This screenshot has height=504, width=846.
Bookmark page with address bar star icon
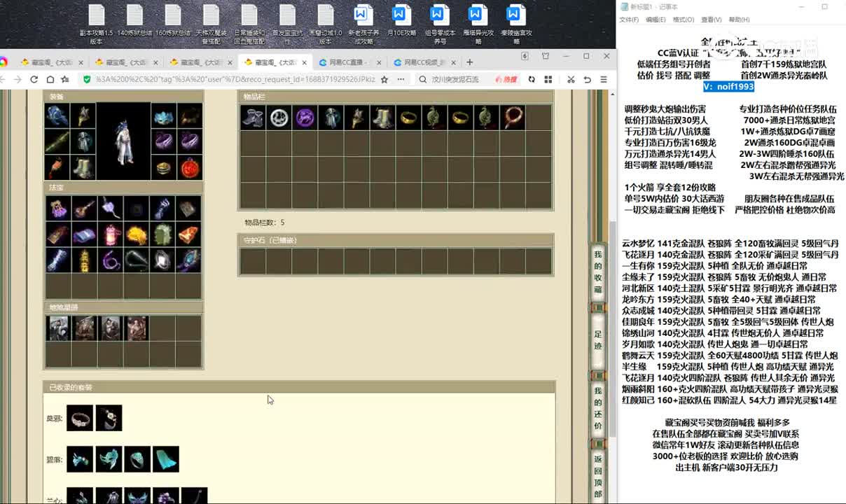click(384, 80)
